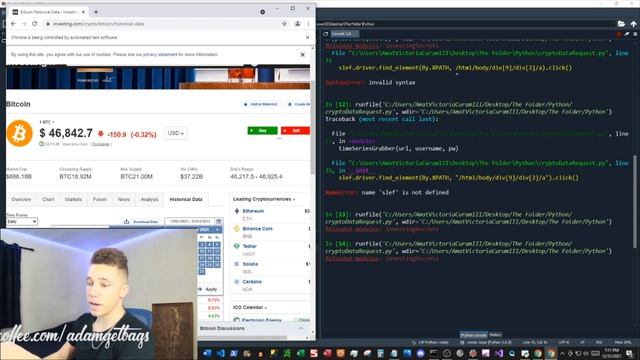Open the Chrome profile avatar menu
The height and width of the screenshot is (360, 640).
(x=298, y=24)
